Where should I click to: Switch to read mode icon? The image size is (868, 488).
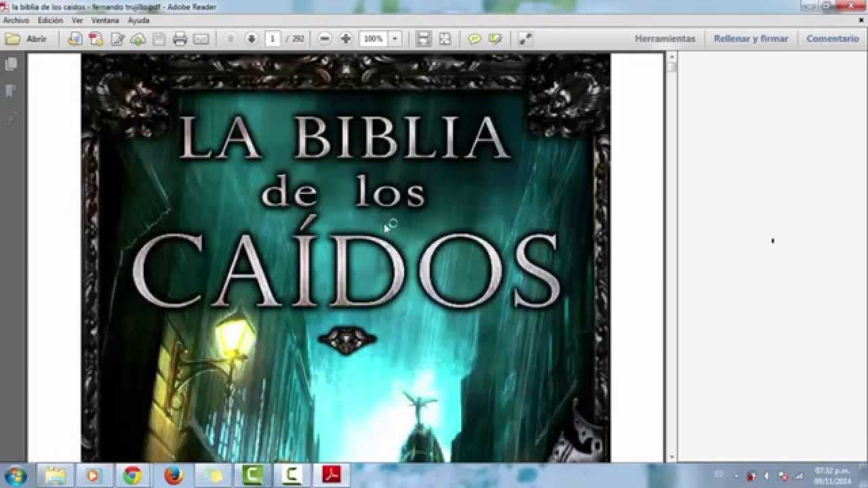point(525,39)
